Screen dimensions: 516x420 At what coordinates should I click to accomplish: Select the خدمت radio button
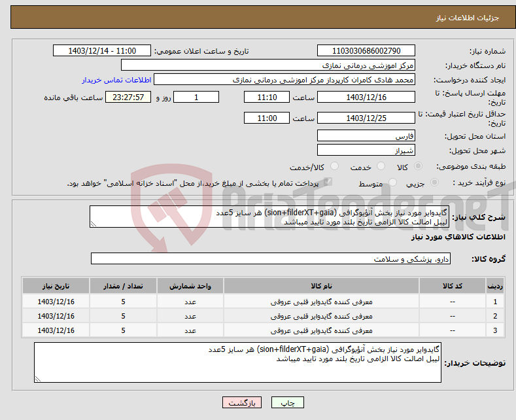(x=381, y=166)
